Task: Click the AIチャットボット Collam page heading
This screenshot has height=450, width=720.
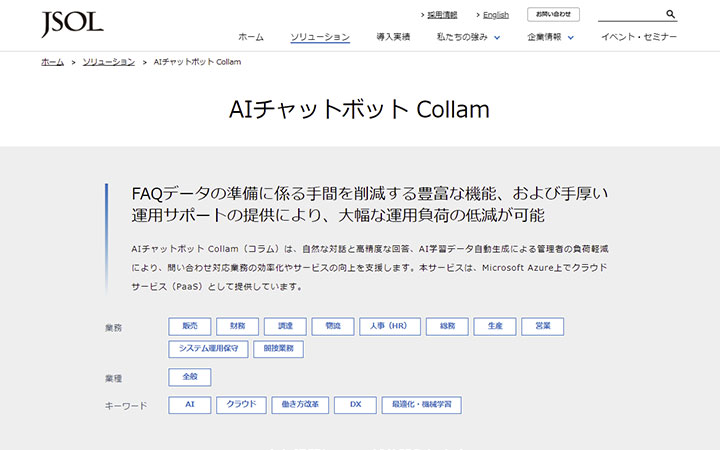Action: pyautogui.click(x=360, y=110)
